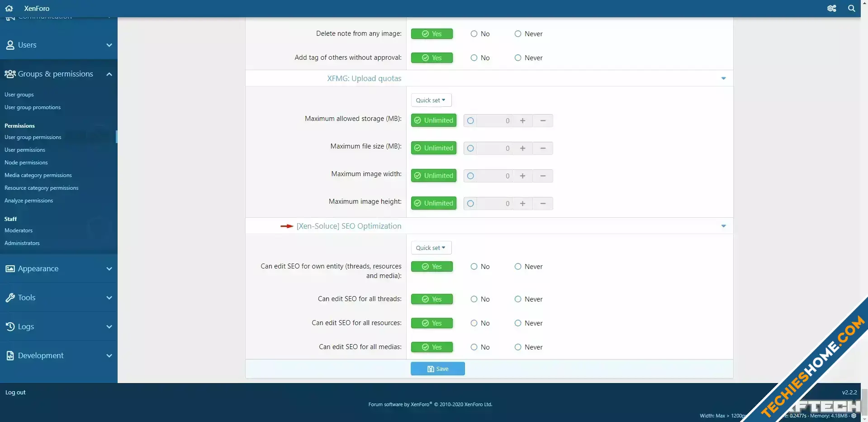The height and width of the screenshot is (422, 868).
Task: Open Administrators in sidebar
Action: coord(22,243)
